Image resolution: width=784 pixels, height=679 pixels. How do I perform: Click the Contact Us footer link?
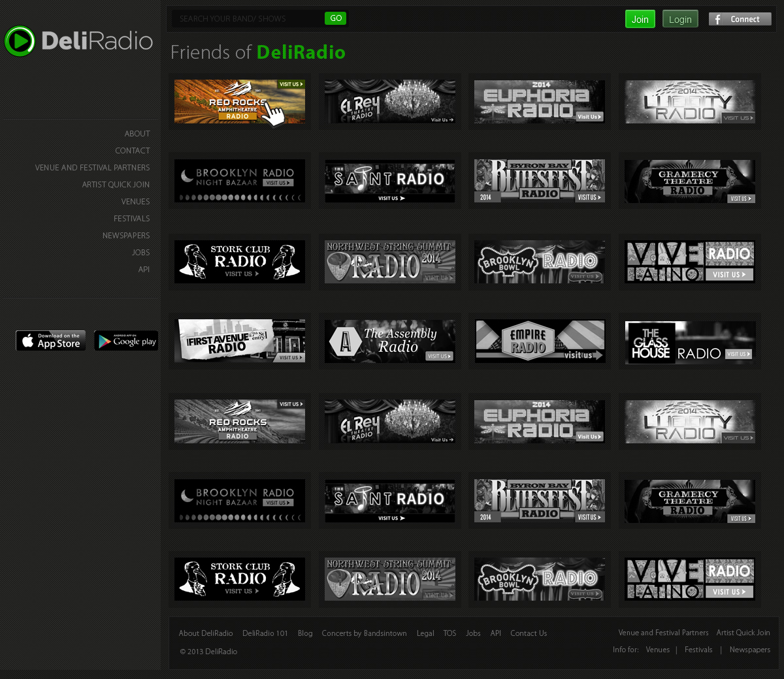click(x=529, y=633)
